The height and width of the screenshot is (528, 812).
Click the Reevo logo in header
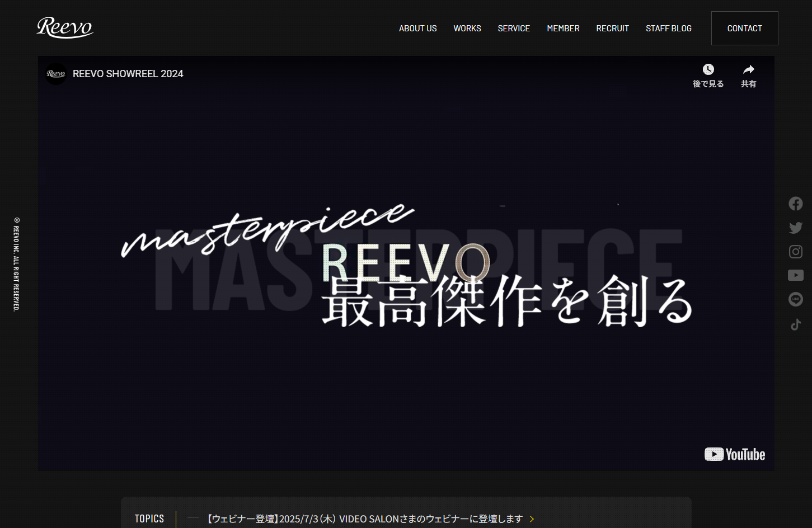click(65, 27)
